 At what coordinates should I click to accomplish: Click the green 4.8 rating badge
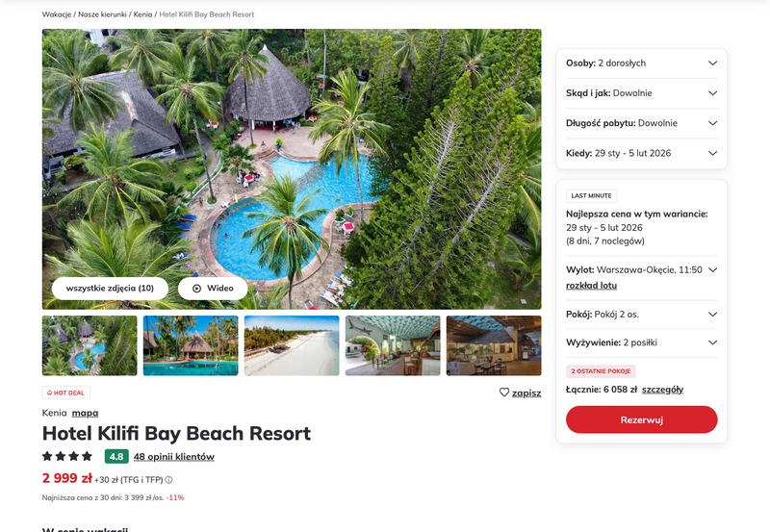tap(116, 456)
